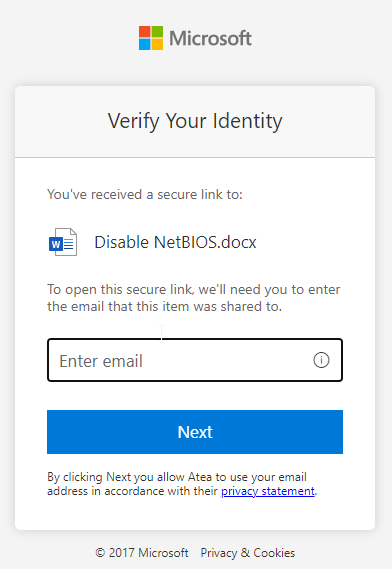Click the copyright symbol in the footer
This screenshot has width=392, height=569.
100,553
